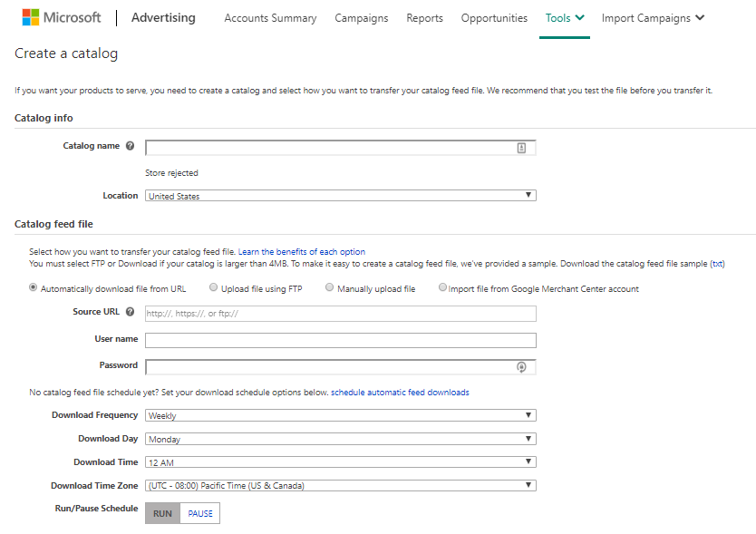Viewport: 756px width, 534px height.
Task: Click the icon inside the Catalog name field
Action: coord(521,148)
